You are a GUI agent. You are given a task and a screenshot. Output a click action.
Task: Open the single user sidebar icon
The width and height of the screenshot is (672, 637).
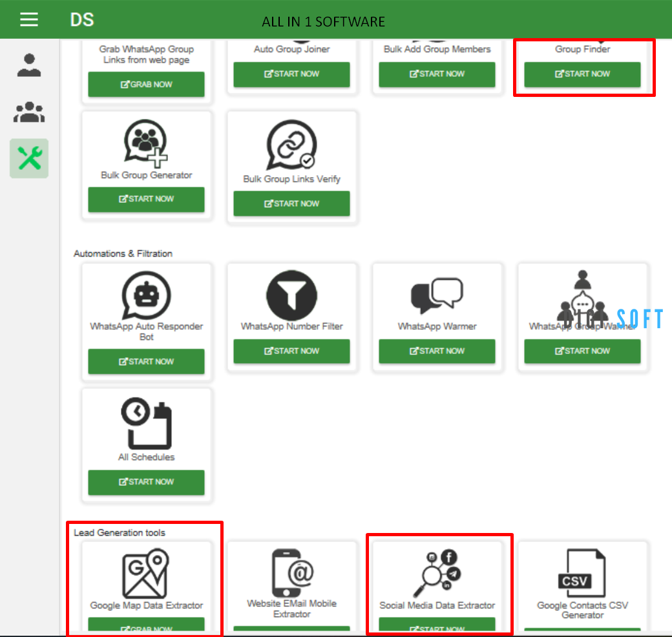pos(29,65)
